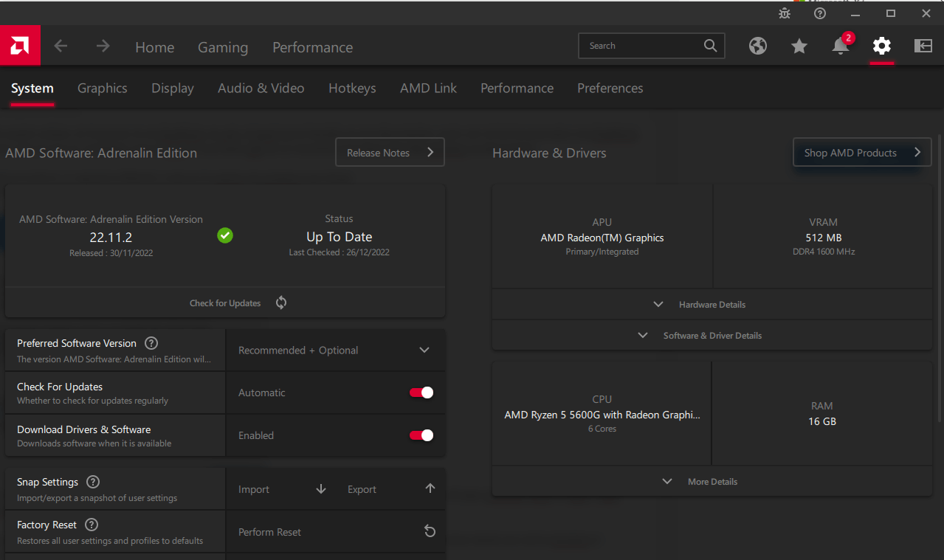This screenshot has width=944, height=560.
Task: Open the top Performance menu
Action: 313,47
